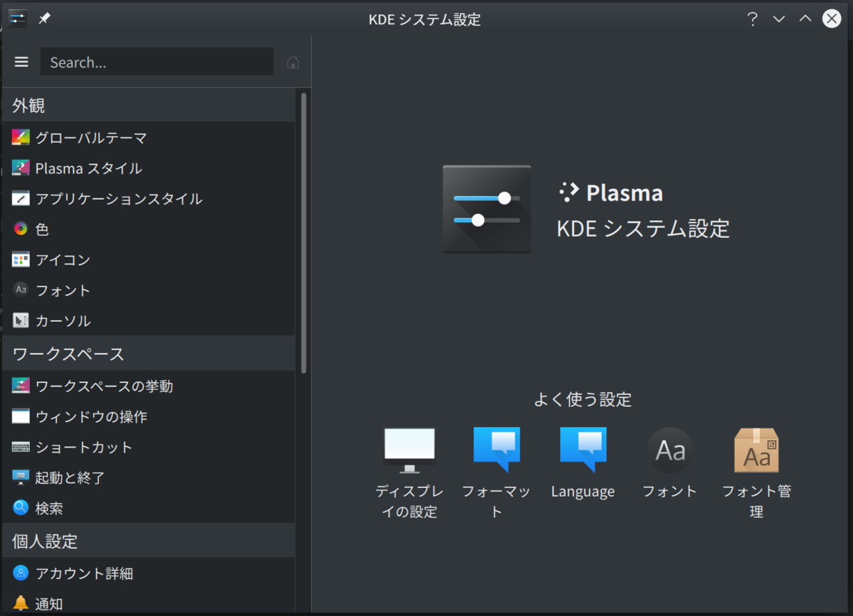
Task: Open ディスプレイの設定 monitor shortcut icon
Action: (409, 450)
